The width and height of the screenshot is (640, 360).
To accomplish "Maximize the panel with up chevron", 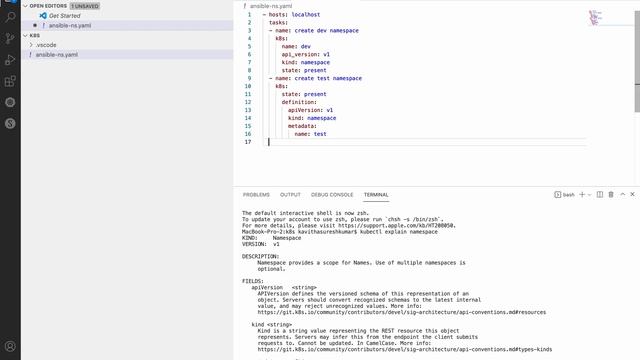I will pos(622,195).
